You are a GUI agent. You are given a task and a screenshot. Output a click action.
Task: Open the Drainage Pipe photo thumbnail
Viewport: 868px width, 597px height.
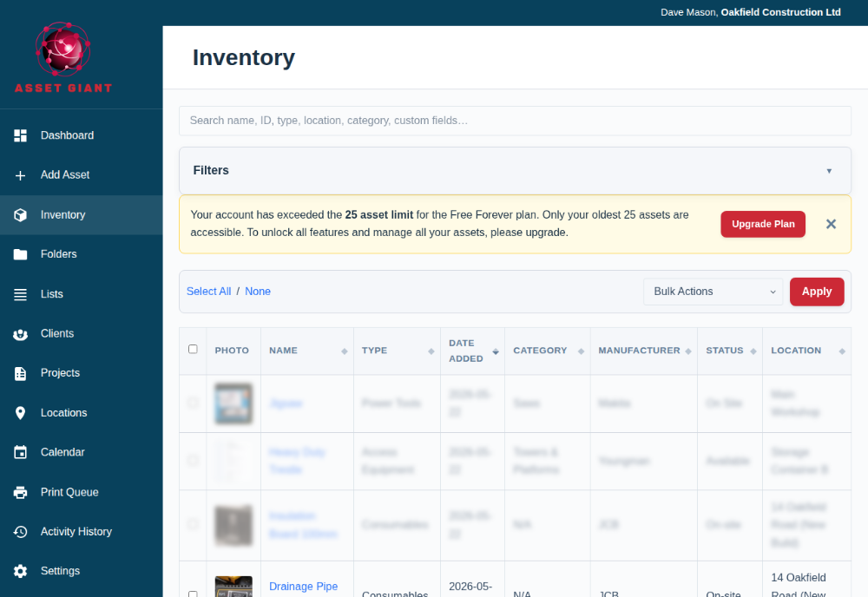tap(233, 587)
